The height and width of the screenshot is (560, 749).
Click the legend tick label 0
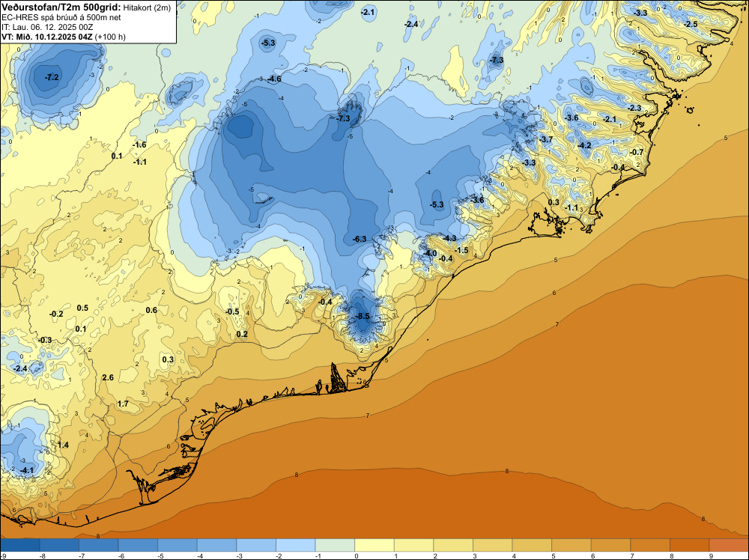(x=356, y=556)
